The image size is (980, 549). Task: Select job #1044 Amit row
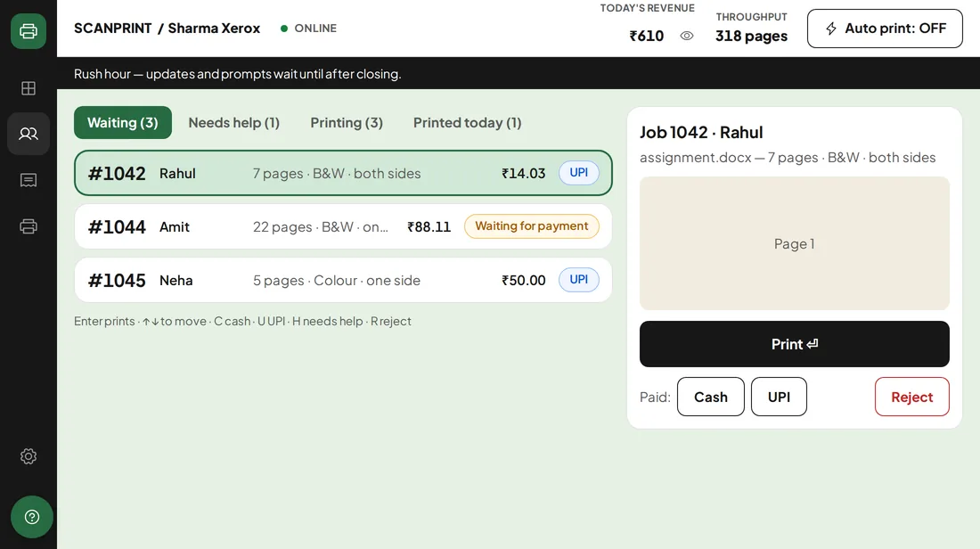click(x=342, y=226)
